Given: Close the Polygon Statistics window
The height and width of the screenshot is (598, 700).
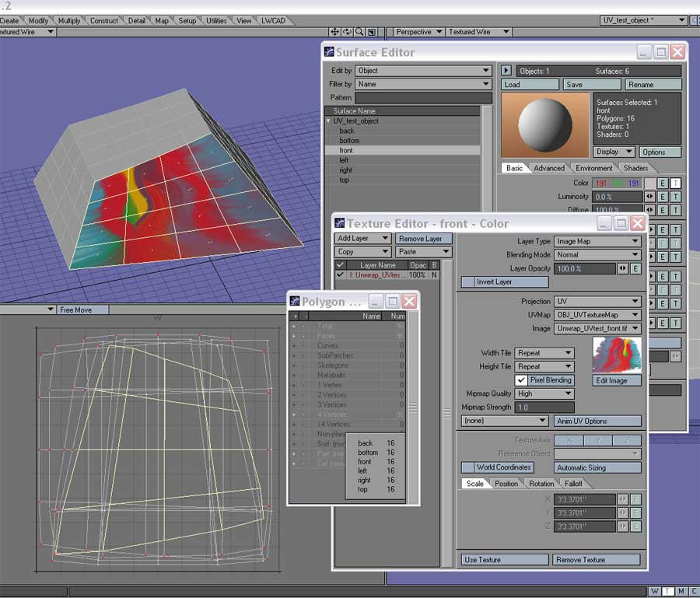Looking at the screenshot, I should pos(409,301).
